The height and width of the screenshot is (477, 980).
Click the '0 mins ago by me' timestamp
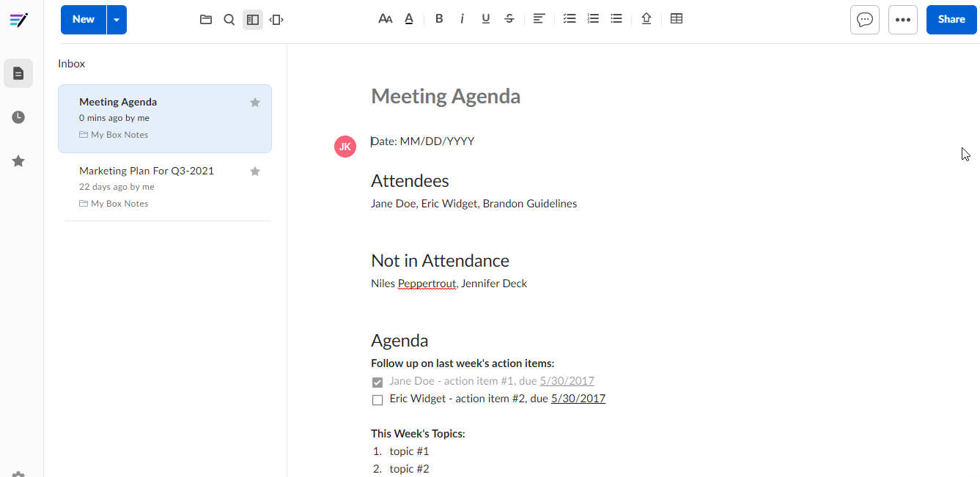pos(114,118)
